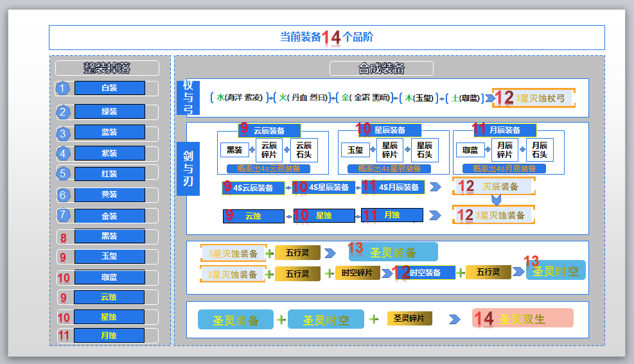Click the 剑与刃 side label

point(188,169)
